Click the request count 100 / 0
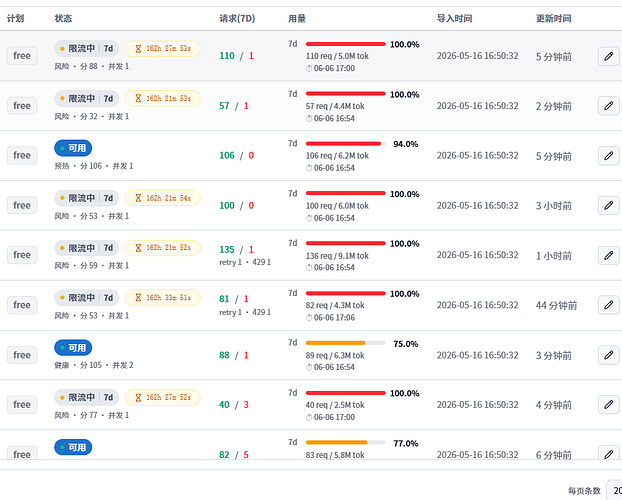 [x=236, y=206]
